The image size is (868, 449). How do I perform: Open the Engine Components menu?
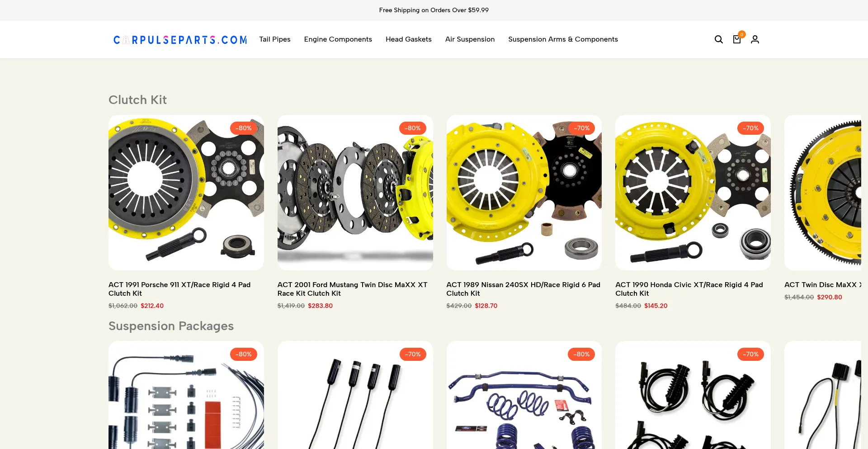[x=338, y=39]
